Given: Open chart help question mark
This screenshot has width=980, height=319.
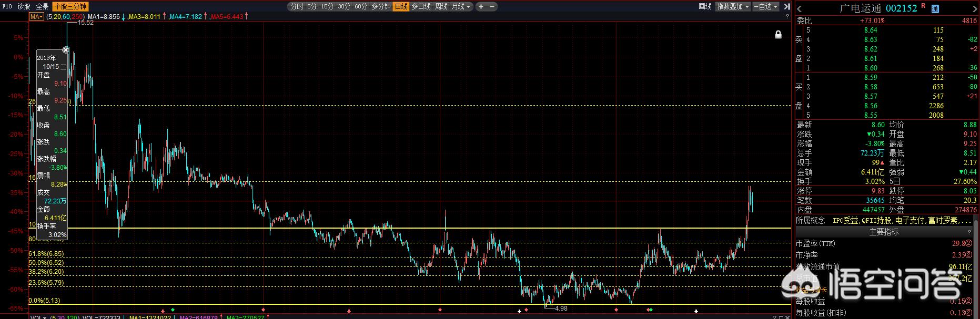Looking at the screenshot, I should pyautogui.click(x=787, y=17).
